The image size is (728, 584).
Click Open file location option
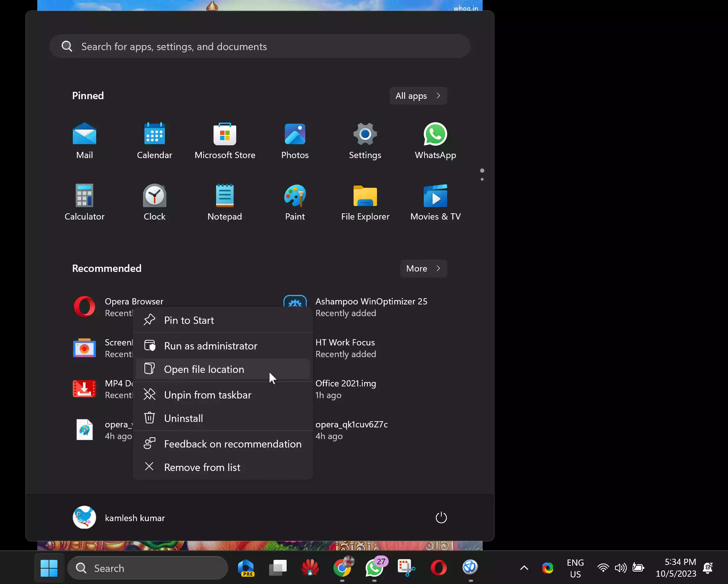pos(204,369)
